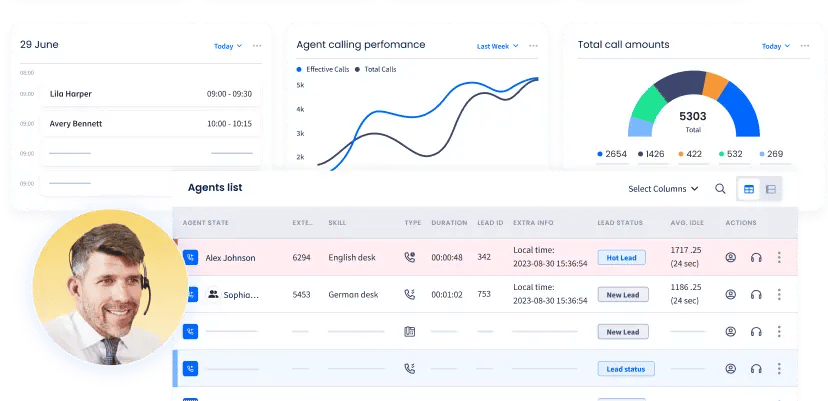Screen dimensions: 828x401
Task: Sort by SKILL column header
Action: 337,223
